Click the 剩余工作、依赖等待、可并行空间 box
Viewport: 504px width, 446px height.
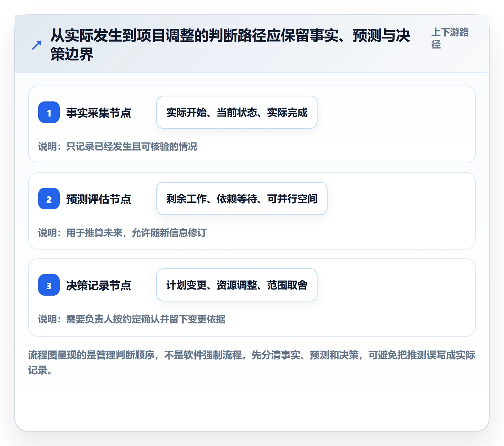[242, 199]
